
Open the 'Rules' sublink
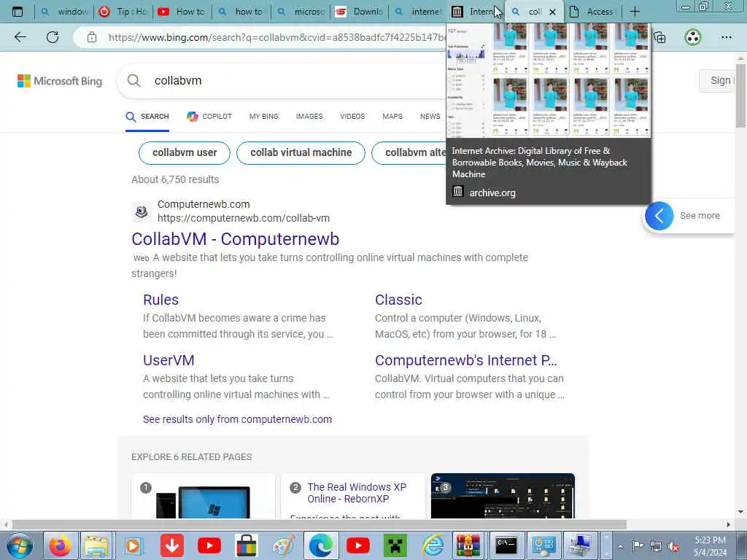coord(161,300)
